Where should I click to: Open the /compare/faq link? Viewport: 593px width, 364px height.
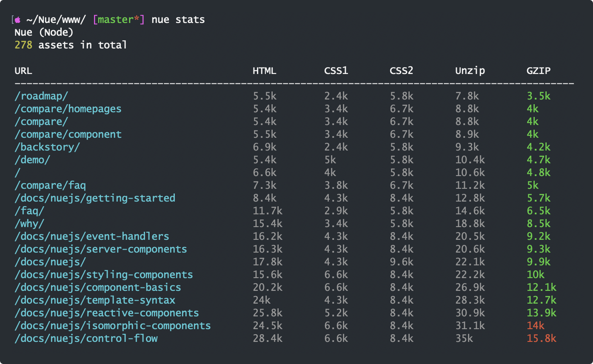[x=50, y=185]
